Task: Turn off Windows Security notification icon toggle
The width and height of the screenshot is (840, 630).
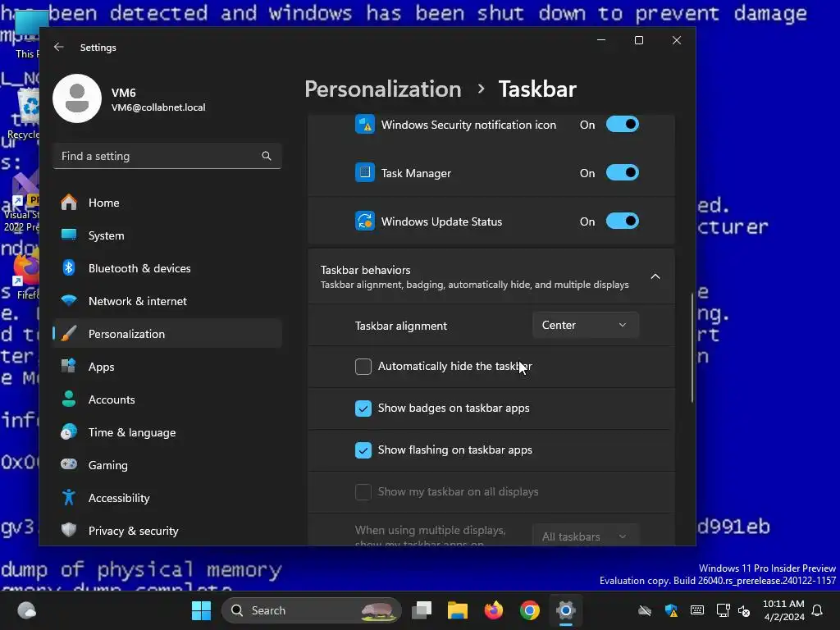Action: coord(623,125)
